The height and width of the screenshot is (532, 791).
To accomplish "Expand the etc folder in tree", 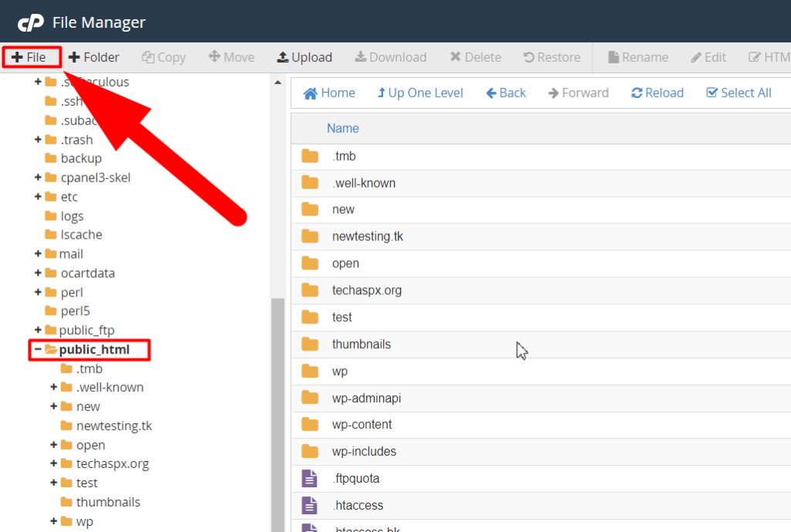I will pos(38,196).
